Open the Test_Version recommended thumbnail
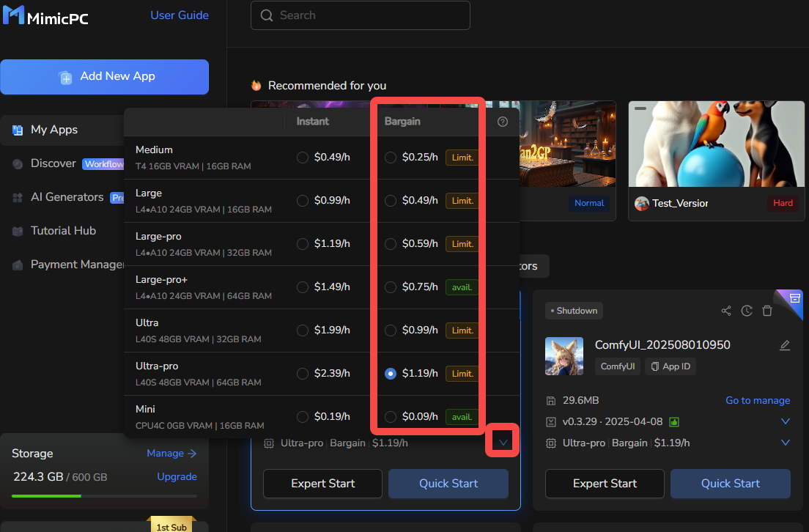This screenshot has width=809, height=532. (x=716, y=144)
